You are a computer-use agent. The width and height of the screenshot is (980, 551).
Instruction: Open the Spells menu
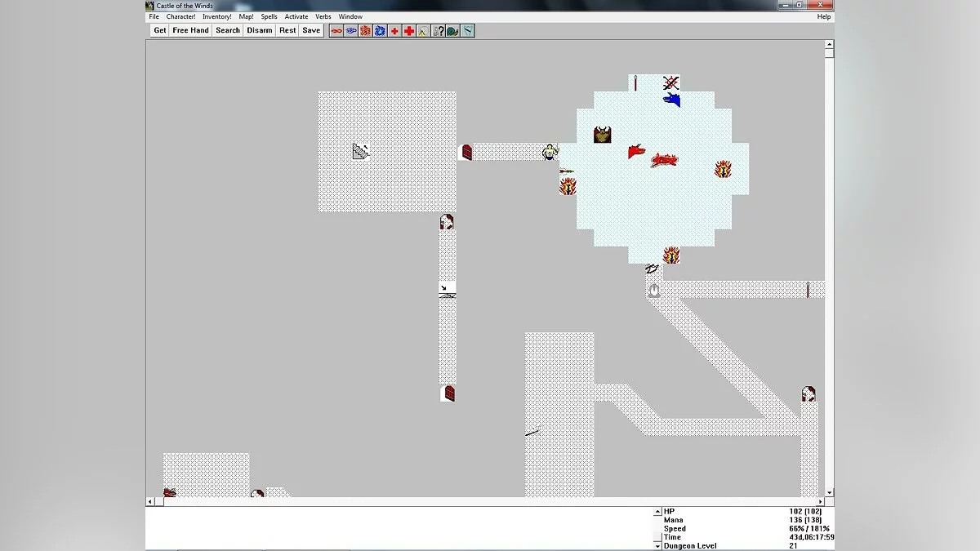click(x=269, y=16)
